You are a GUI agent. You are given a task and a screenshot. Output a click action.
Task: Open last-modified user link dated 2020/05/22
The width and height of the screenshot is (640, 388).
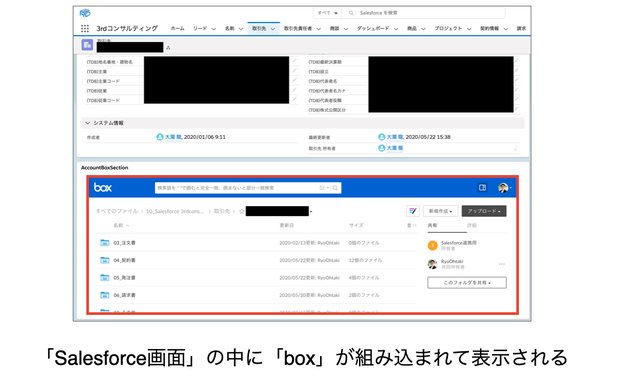coord(394,137)
